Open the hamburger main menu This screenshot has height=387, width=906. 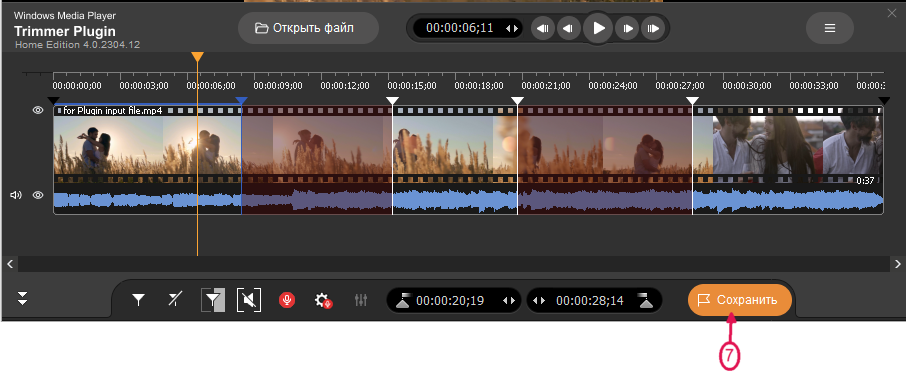pos(830,28)
